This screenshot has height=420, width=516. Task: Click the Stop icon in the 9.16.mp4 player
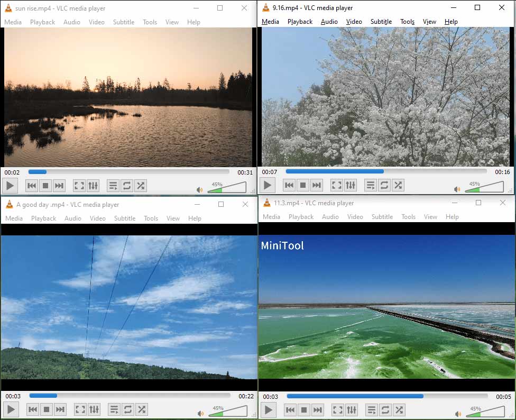[302, 185]
